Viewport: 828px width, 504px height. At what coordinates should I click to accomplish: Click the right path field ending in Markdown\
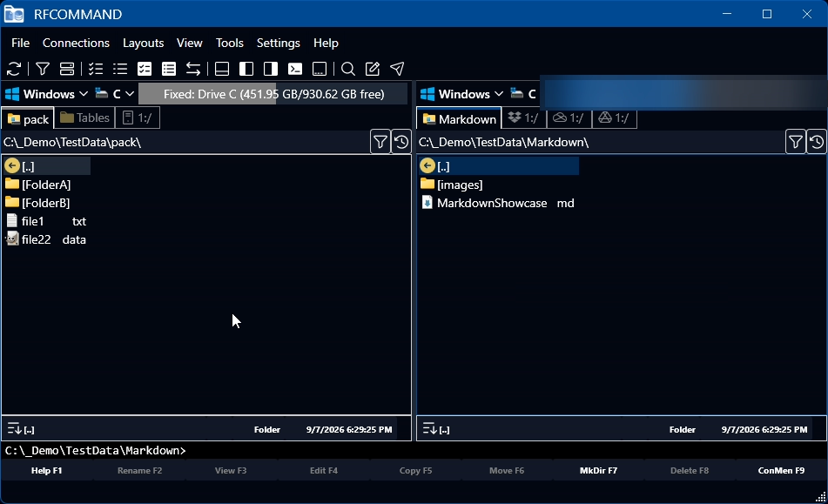point(601,142)
